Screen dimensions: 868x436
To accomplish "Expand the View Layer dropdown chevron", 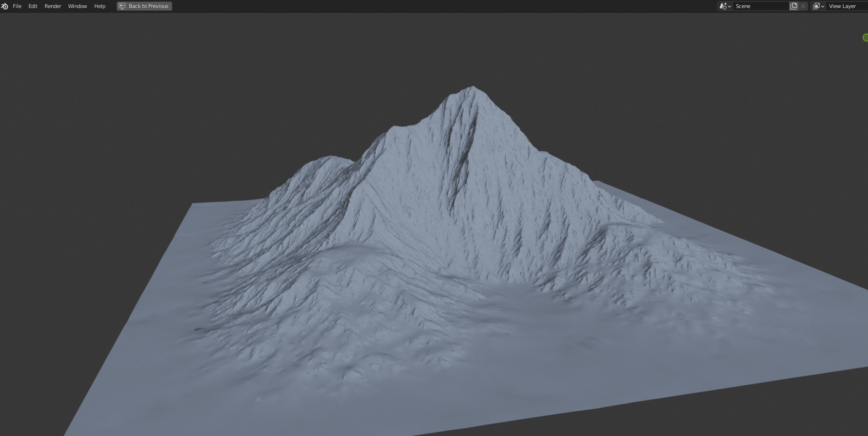I will click(x=823, y=6).
